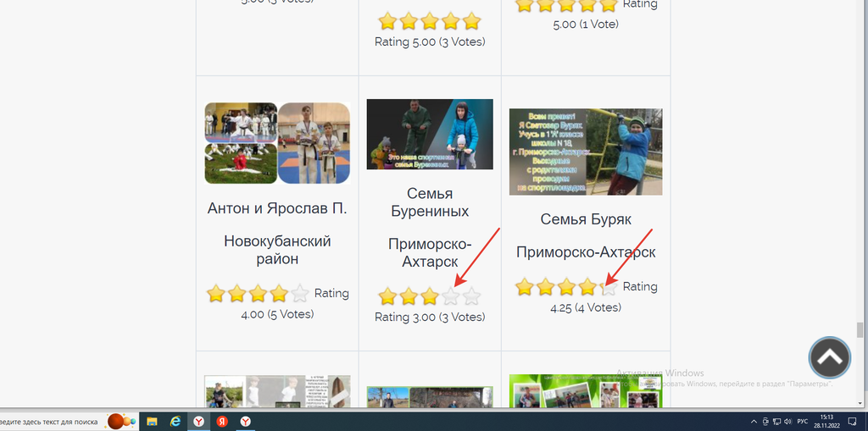Click the '4.00 (5 Votes)' rating text

[x=277, y=314]
